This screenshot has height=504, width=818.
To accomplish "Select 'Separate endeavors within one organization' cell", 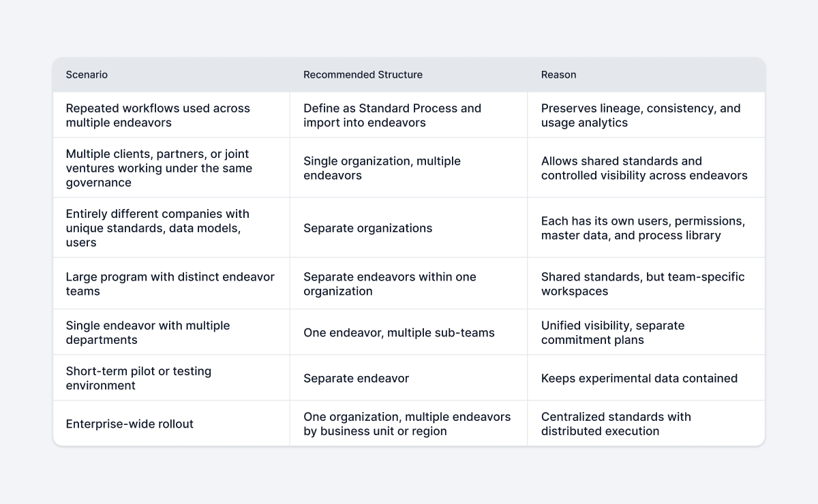I will (408, 283).
